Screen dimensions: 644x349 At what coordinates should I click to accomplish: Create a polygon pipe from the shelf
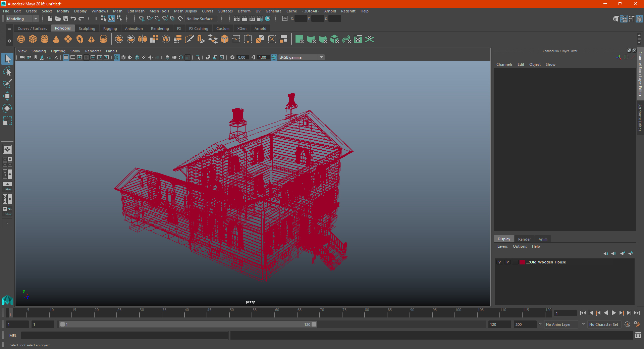(x=103, y=39)
